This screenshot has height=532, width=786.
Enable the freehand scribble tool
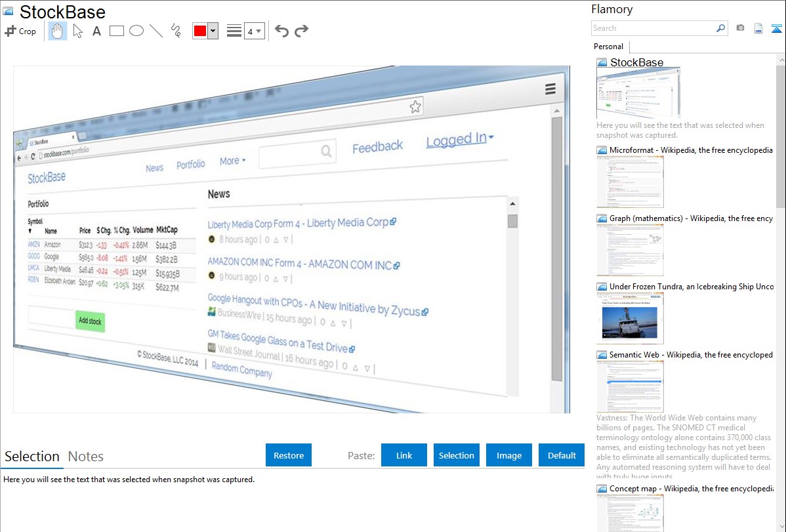(176, 31)
